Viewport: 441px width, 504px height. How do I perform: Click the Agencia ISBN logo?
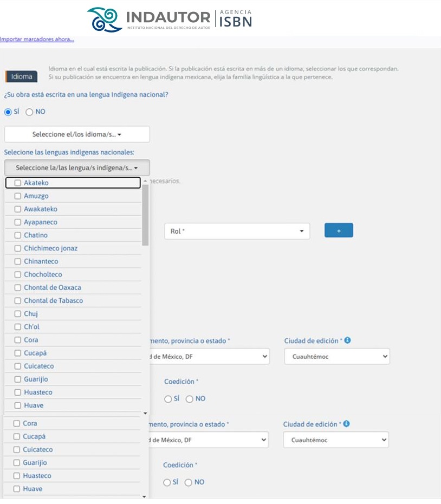point(235,18)
